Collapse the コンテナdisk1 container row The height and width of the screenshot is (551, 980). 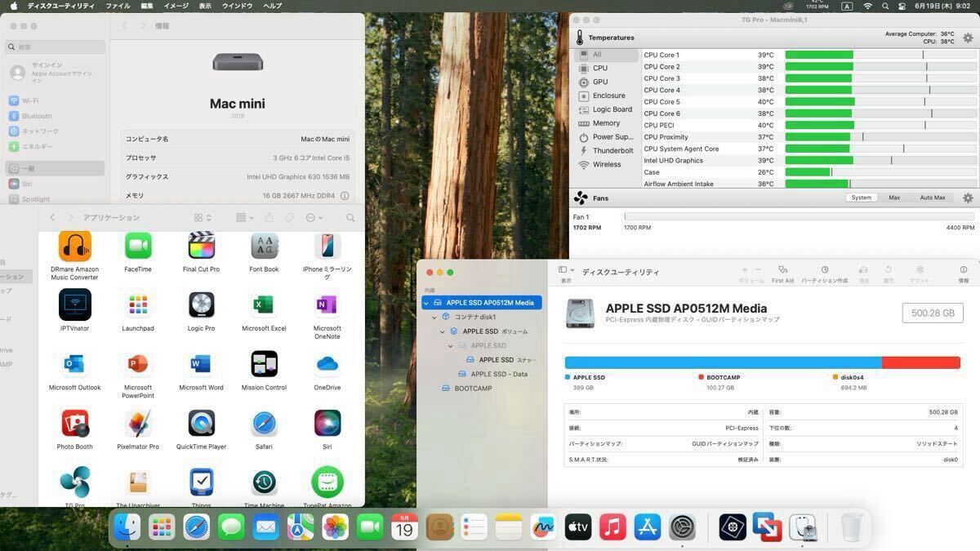click(434, 317)
